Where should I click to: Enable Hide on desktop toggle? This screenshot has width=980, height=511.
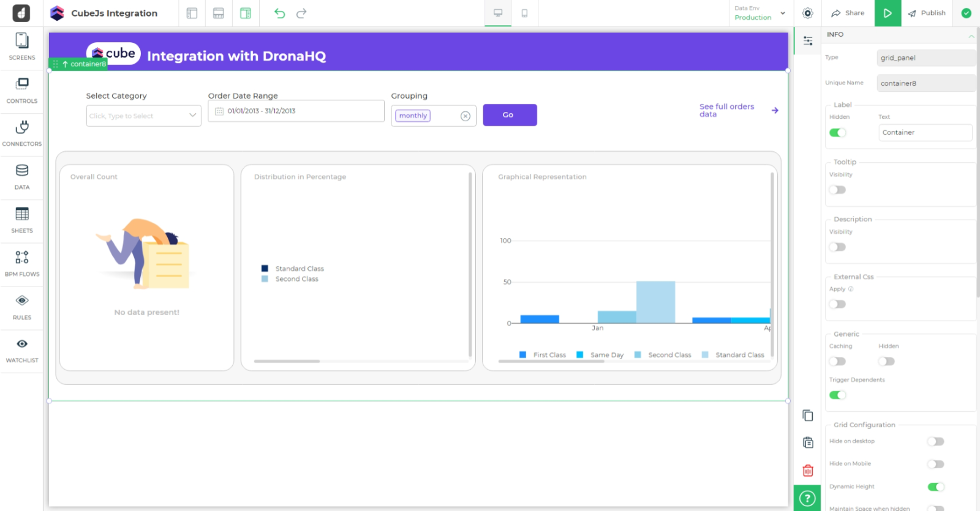[x=935, y=442]
